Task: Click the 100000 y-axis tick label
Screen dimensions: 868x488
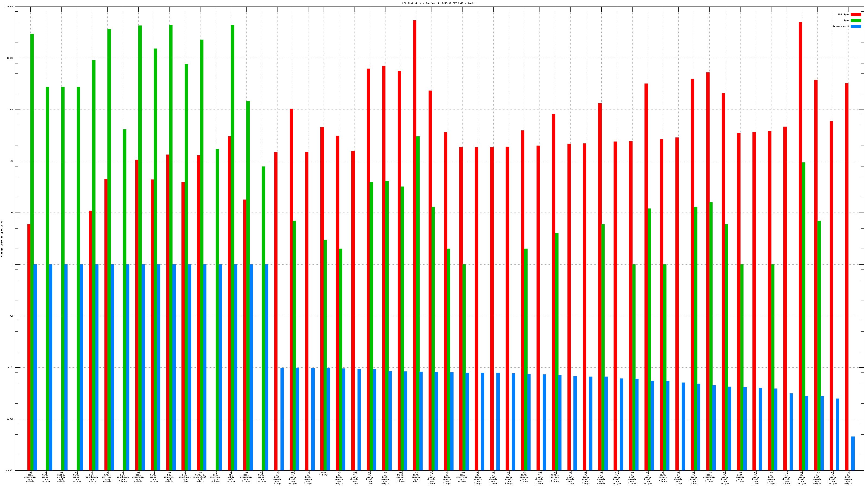Action: coord(10,7)
